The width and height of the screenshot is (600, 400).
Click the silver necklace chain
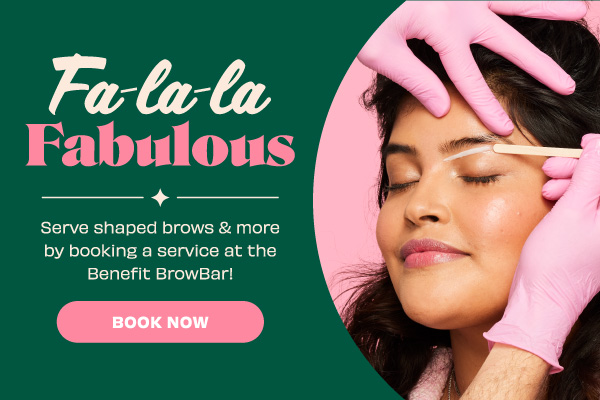point(453,385)
